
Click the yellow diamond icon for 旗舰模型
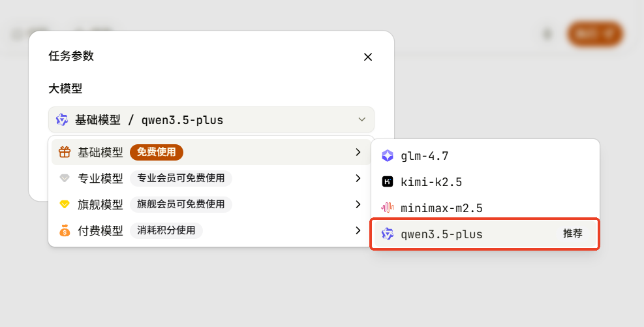point(65,204)
